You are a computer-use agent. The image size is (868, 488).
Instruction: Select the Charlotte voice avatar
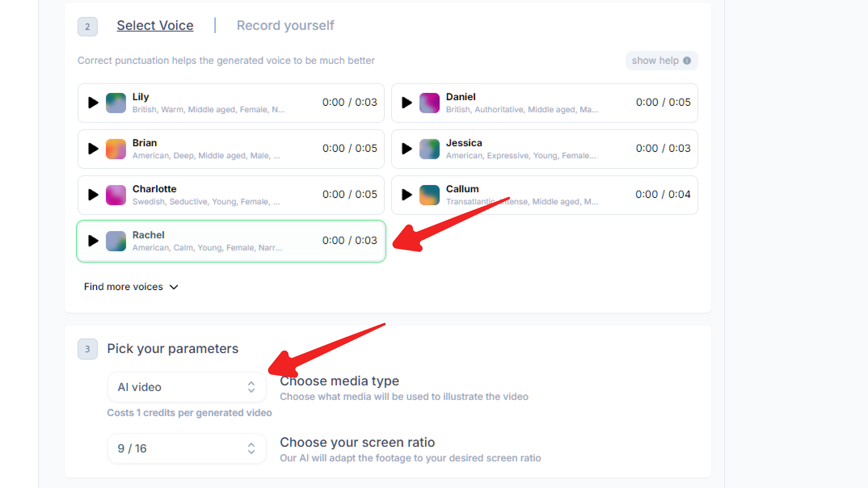(x=116, y=195)
